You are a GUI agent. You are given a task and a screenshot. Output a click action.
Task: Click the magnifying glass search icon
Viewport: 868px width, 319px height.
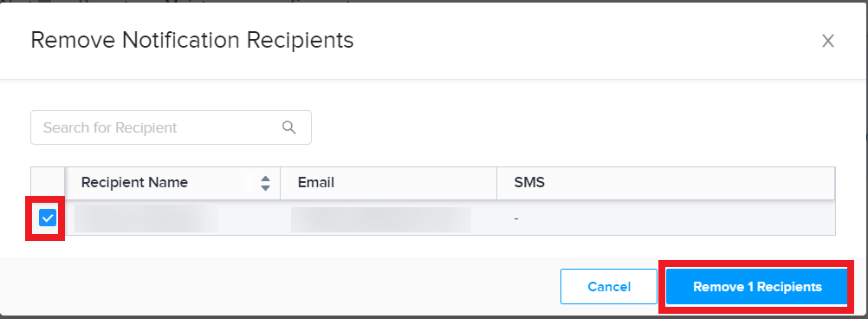(x=289, y=127)
